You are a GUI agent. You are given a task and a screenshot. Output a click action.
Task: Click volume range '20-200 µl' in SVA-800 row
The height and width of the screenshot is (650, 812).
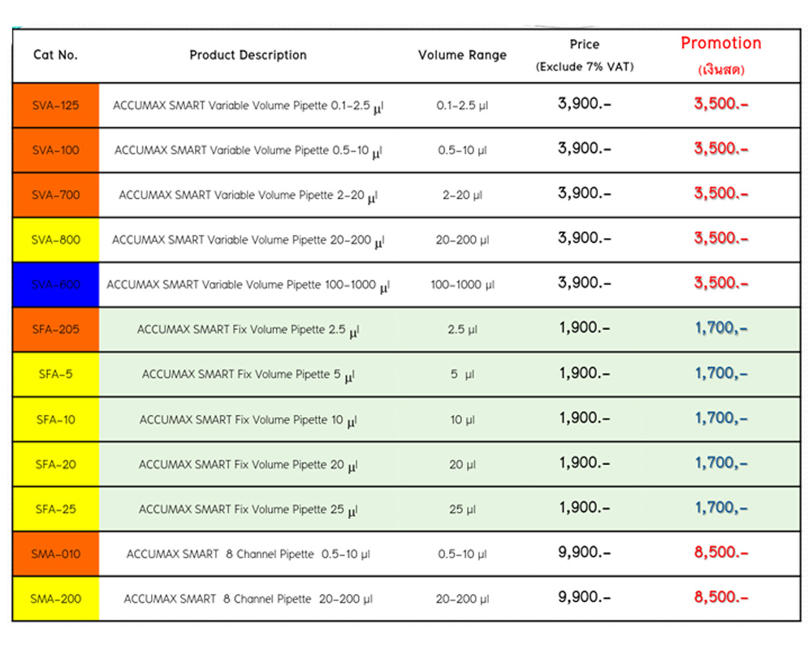tap(463, 240)
